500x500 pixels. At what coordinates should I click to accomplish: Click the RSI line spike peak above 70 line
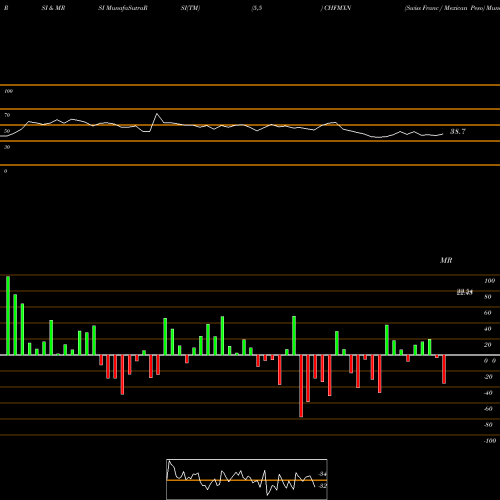click(157, 114)
